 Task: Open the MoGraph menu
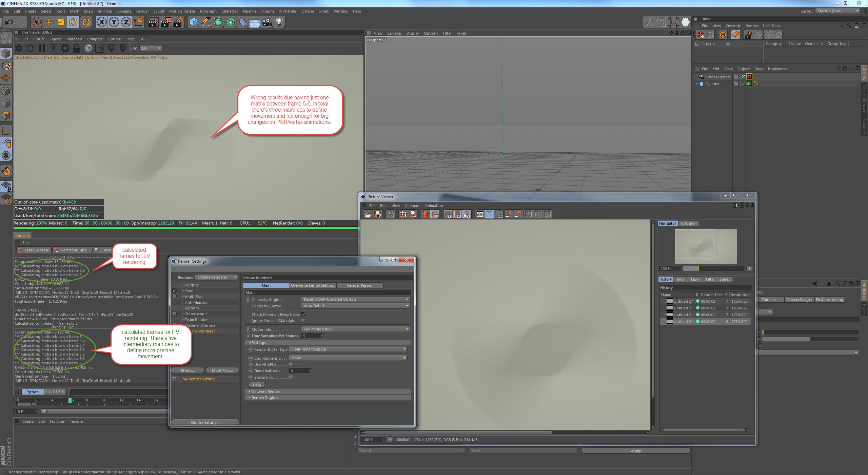[x=208, y=11]
